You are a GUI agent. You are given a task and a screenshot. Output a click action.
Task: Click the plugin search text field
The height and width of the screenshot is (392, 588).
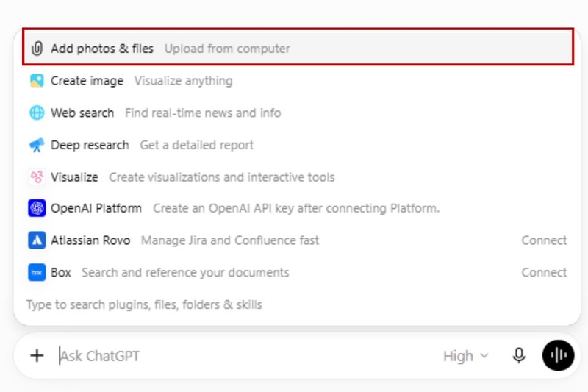pos(296,304)
